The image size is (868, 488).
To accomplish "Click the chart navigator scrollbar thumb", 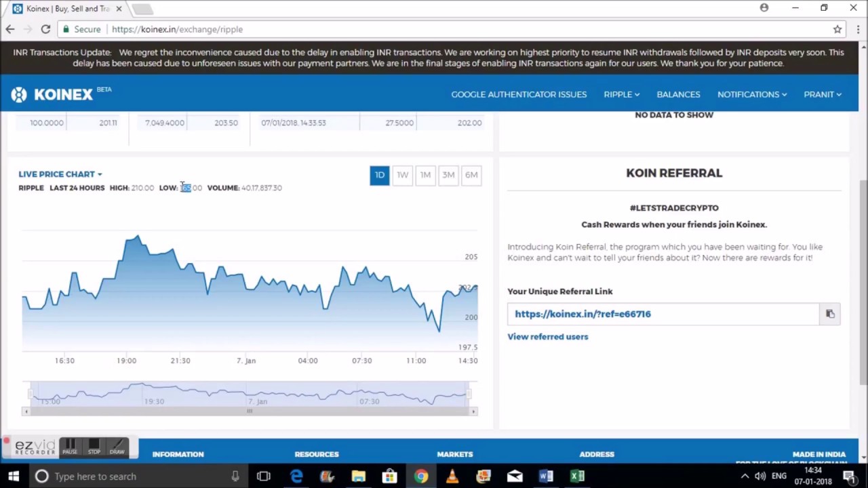I will tap(250, 411).
